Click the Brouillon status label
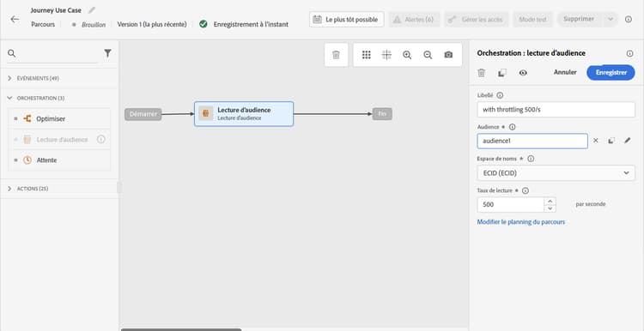Screen dimensions: 644x331 (94, 25)
